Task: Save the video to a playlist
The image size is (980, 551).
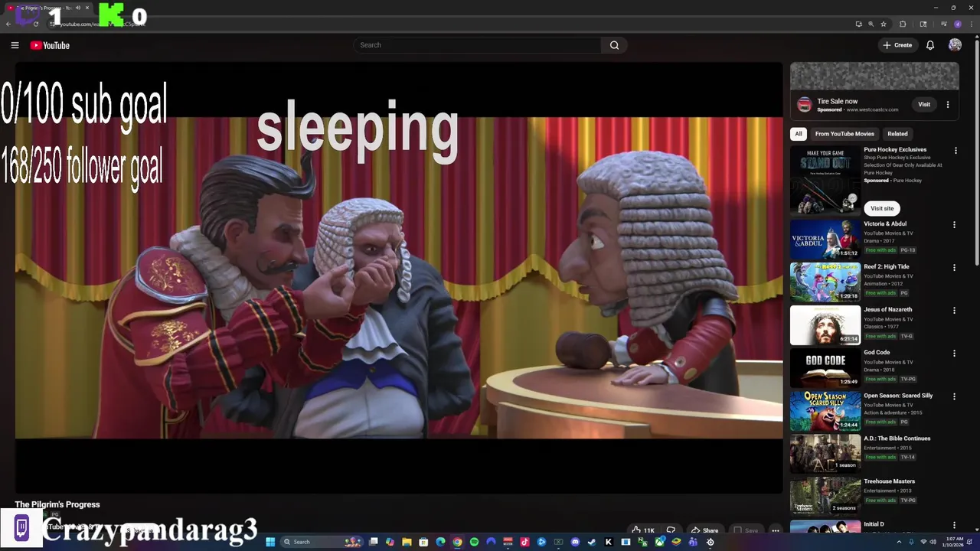Action: [x=746, y=530]
